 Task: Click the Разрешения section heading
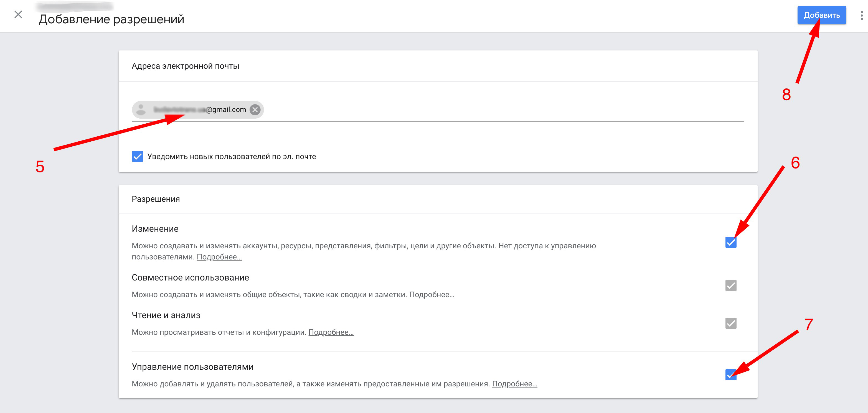point(156,199)
